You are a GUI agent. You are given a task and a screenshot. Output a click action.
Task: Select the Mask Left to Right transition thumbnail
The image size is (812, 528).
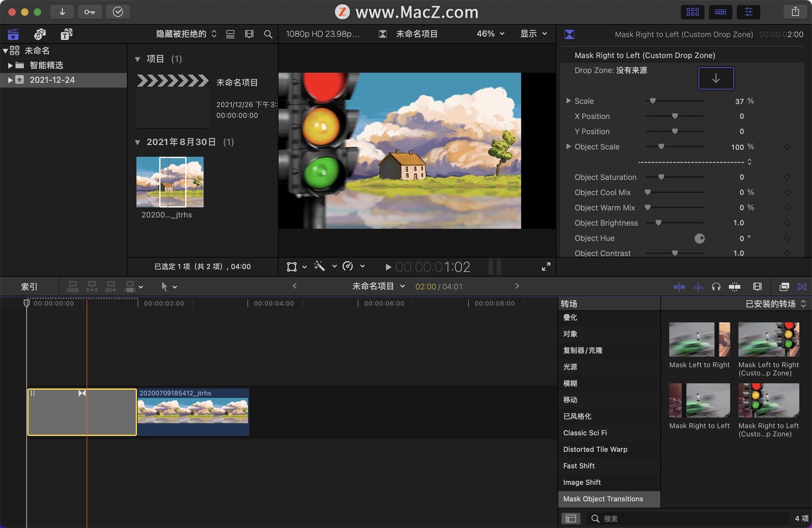pyautogui.click(x=699, y=339)
